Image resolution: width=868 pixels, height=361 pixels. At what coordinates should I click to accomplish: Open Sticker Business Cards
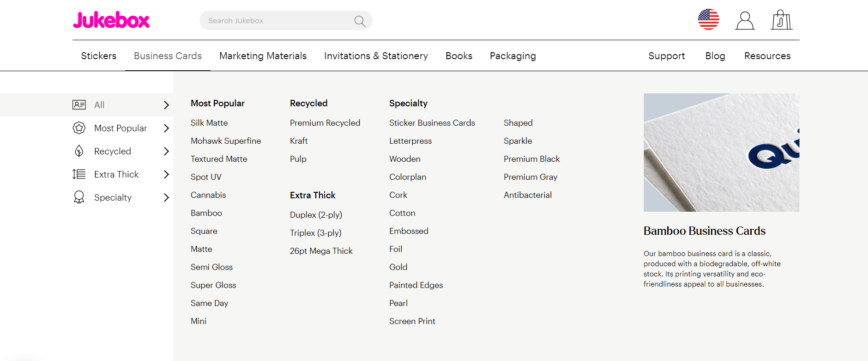tap(432, 123)
